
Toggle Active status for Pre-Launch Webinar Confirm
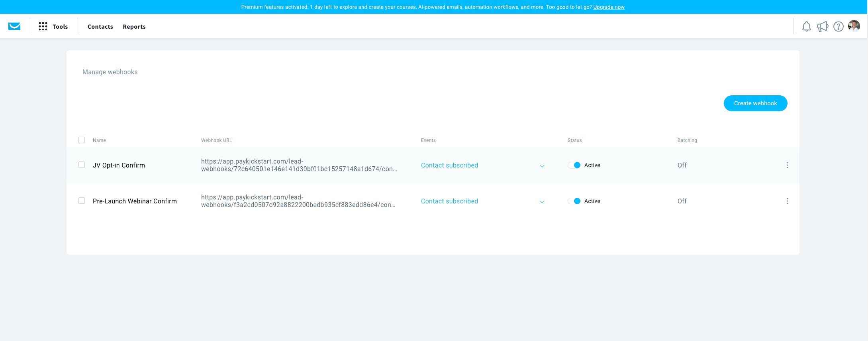pos(574,201)
